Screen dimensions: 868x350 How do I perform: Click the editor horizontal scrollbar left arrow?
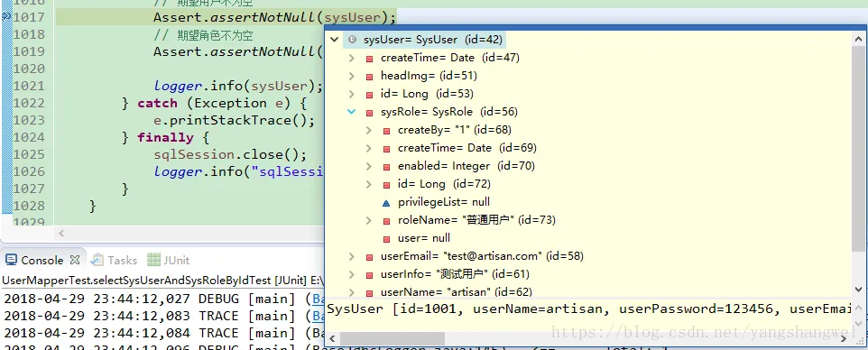tap(61, 233)
